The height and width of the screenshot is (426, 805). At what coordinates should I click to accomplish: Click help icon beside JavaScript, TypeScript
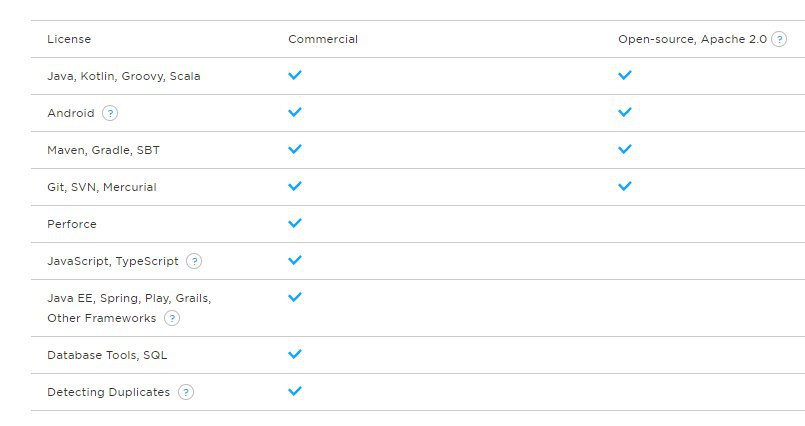tap(194, 261)
